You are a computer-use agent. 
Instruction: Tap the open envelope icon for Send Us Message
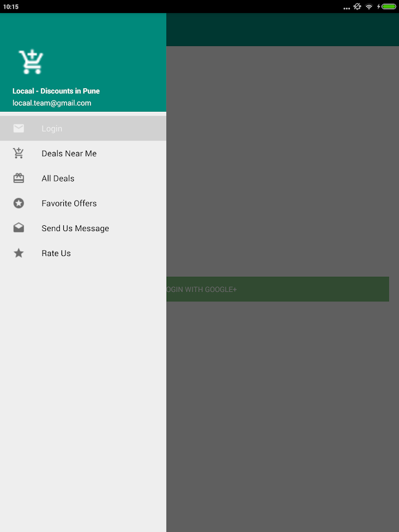[x=19, y=228]
